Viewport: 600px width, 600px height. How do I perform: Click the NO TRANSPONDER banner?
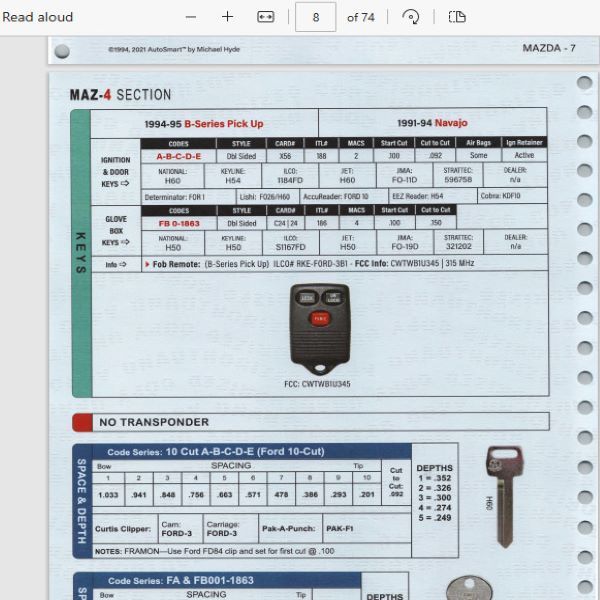point(153,422)
